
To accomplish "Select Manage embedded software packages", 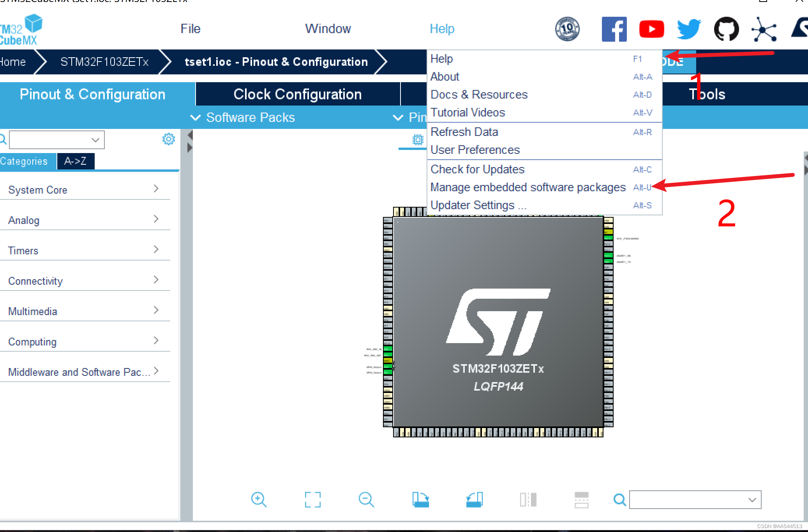I will point(527,187).
